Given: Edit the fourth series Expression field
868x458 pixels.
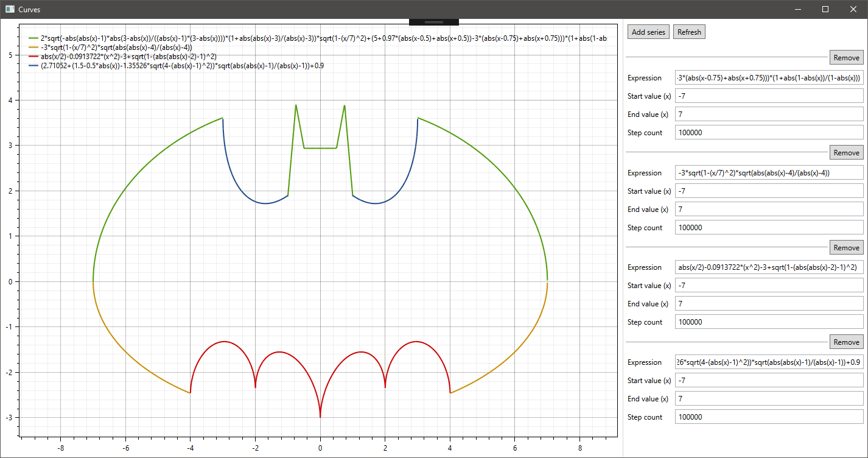Looking at the screenshot, I should click(x=769, y=362).
